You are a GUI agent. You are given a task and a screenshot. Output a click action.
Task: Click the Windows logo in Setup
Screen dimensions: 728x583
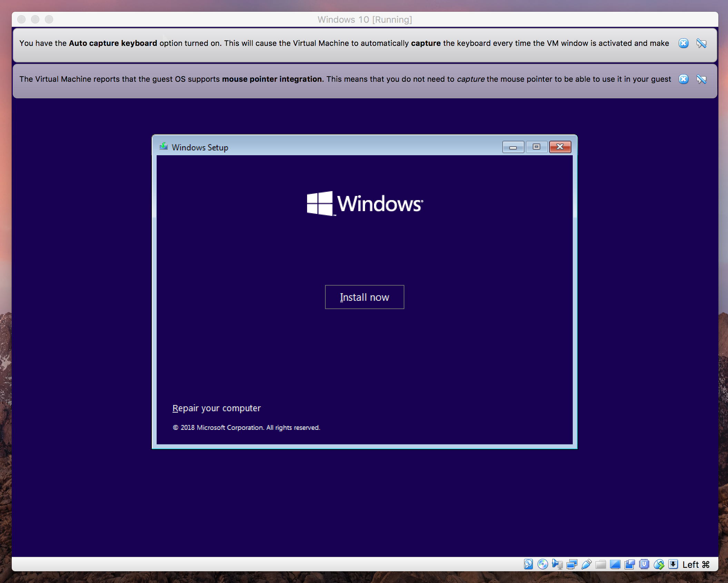365,204
